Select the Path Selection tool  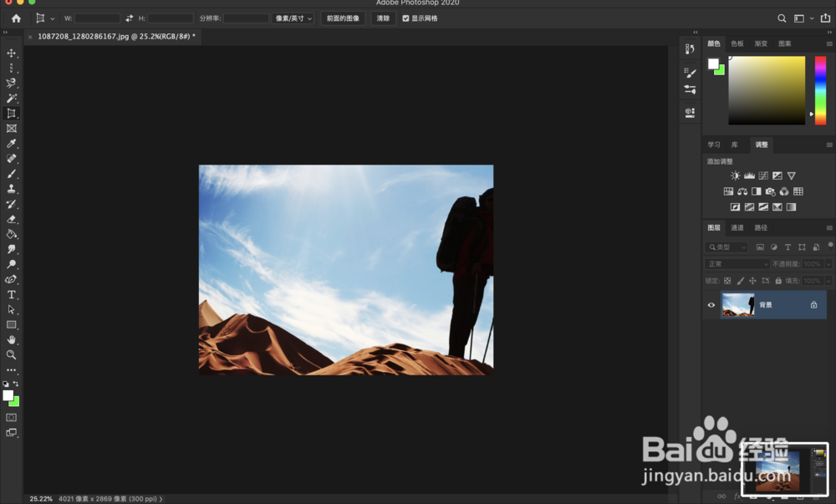(x=11, y=309)
